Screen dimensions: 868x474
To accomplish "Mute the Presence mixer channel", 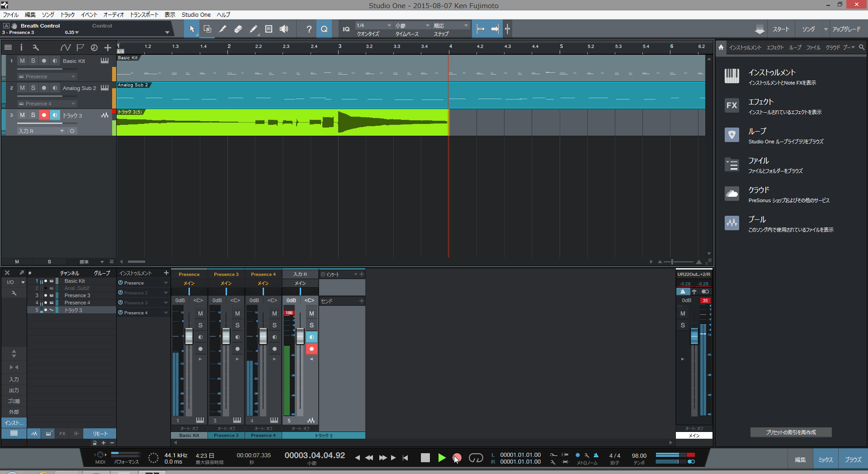I will [x=200, y=313].
